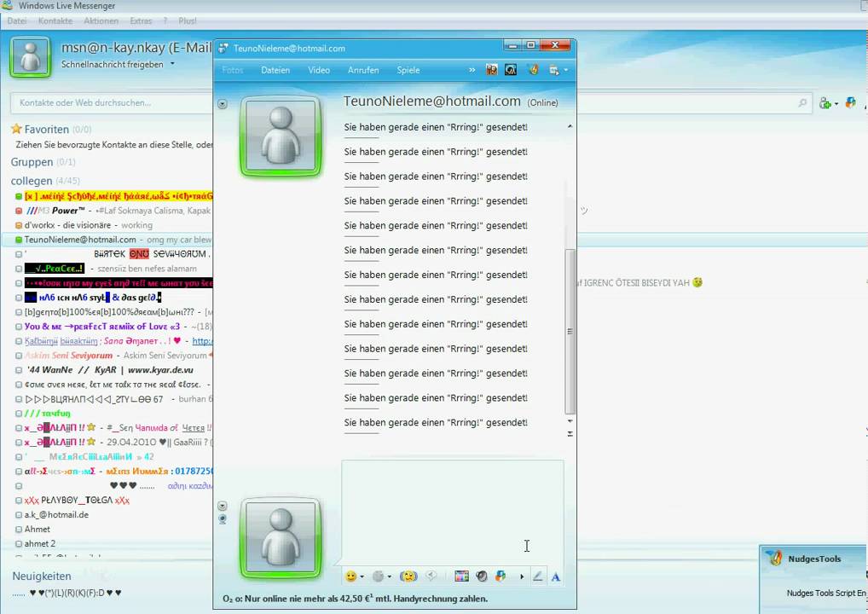Screen dimensions: 868x614
Task: Select contact a.k_@hotmail.de
Action: click(56, 515)
